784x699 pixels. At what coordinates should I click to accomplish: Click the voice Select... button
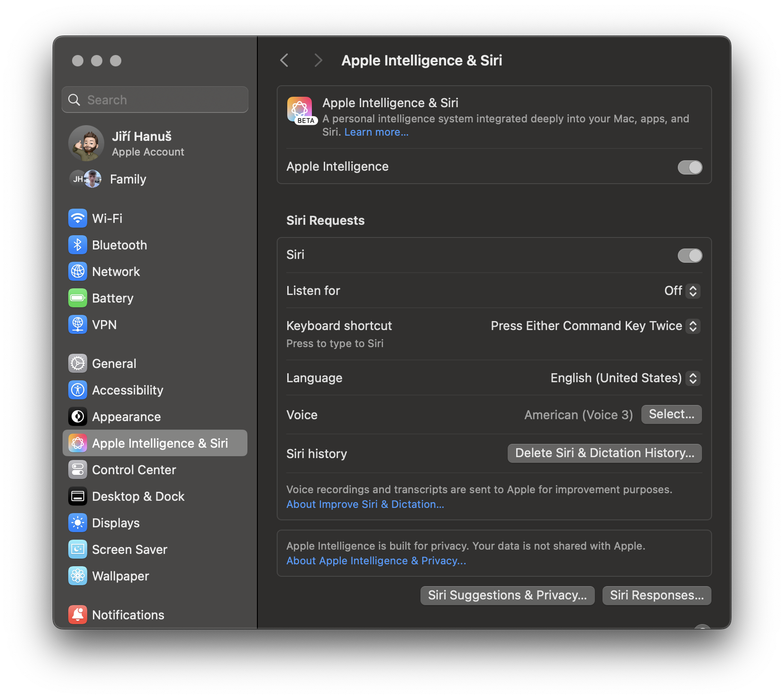[x=671, y=414]
